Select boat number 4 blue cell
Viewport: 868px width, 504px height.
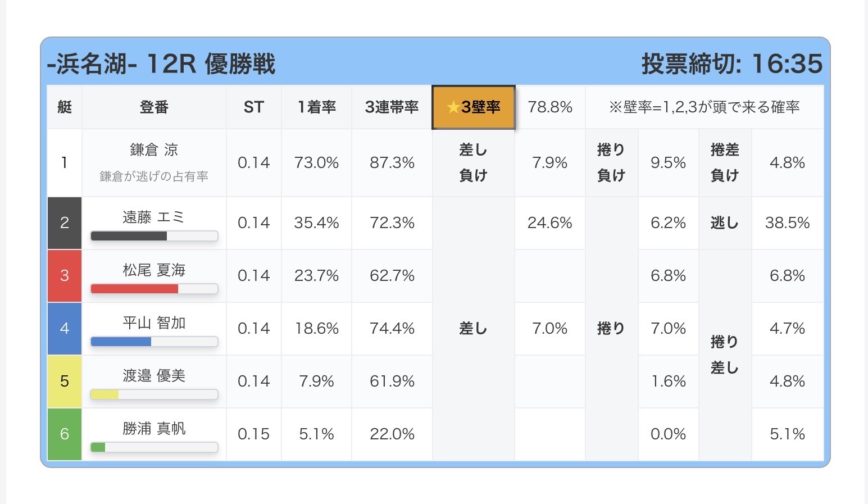pos(65,329)
